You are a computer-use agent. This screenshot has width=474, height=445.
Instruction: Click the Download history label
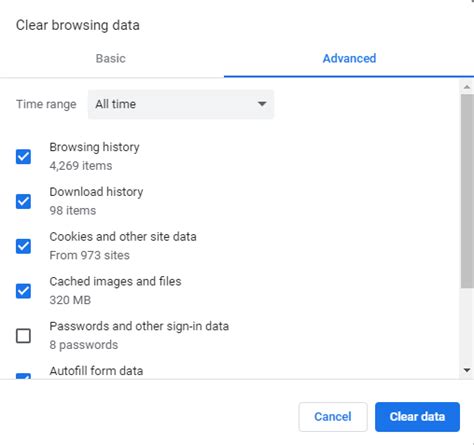coord(96,192)
